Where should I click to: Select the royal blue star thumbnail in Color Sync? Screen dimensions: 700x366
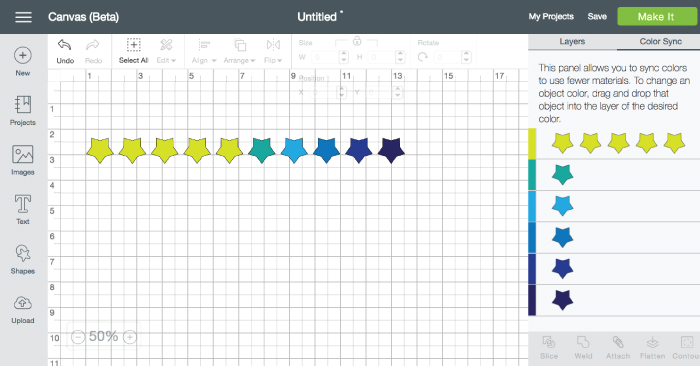click(562, 268)
